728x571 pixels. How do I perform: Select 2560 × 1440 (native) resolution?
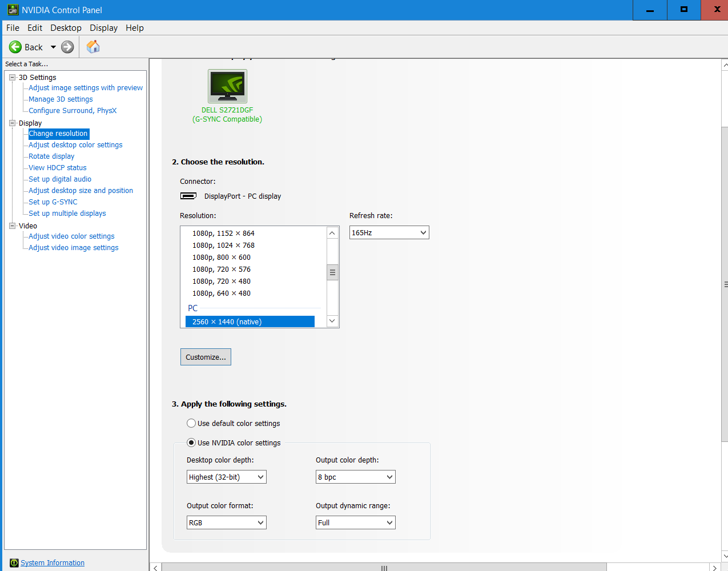[x=250, y=321]
